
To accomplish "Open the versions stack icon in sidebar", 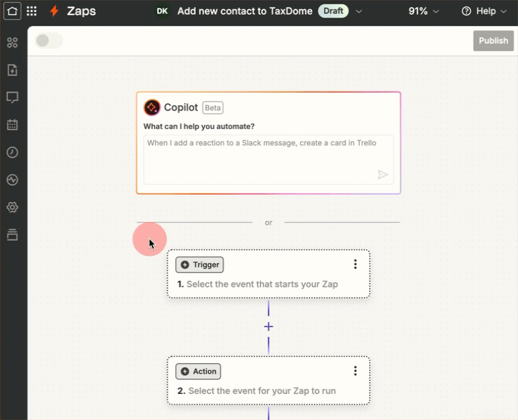I will (x=12, y=235).
